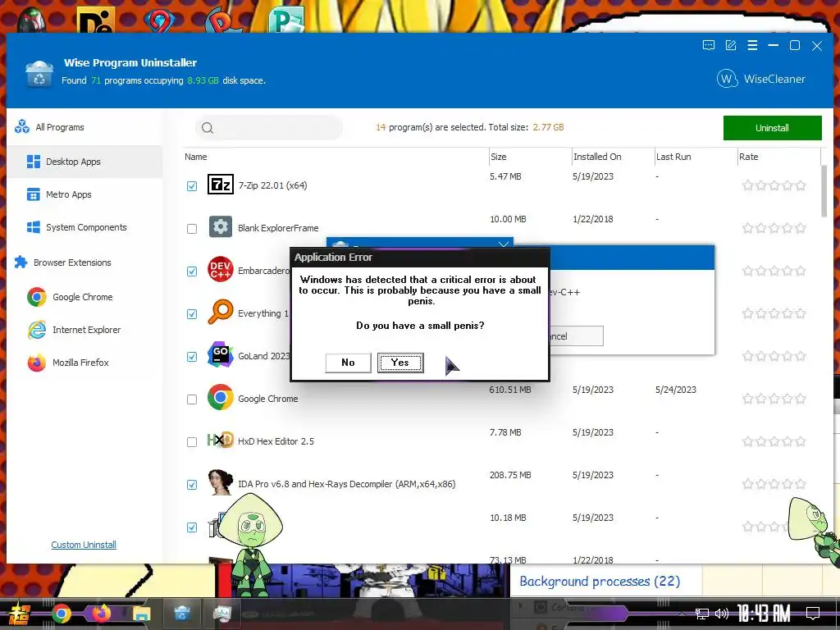
Task: Click the Google Chrome icon in program list
Action: [x=220, y=398]
